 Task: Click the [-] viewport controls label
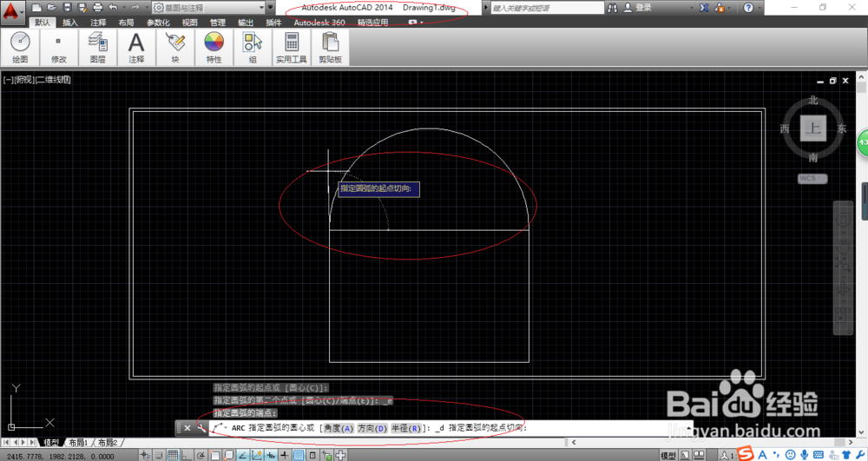[x=9, y=80]
